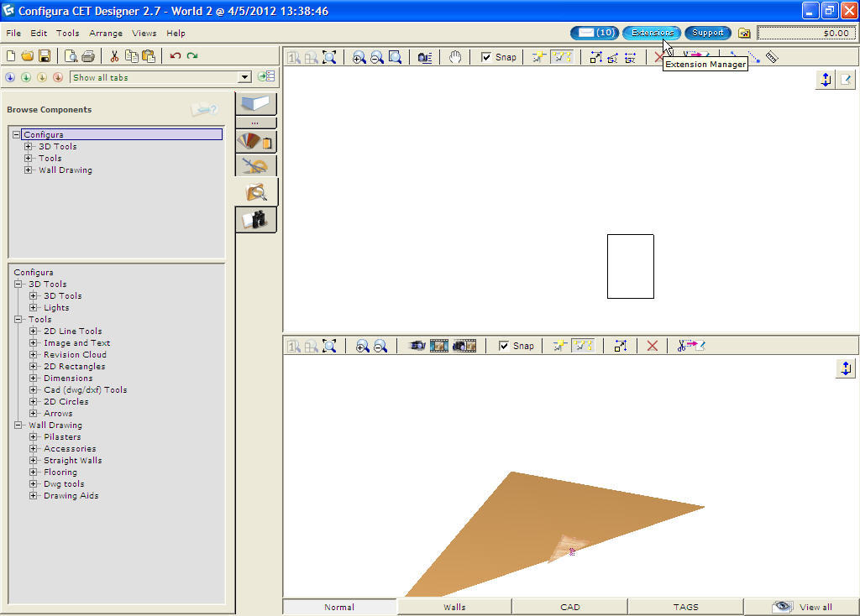The height and width of the screenshot is (616, 860).
Task: Click the $0.00 price field
Action: [805, 34]
